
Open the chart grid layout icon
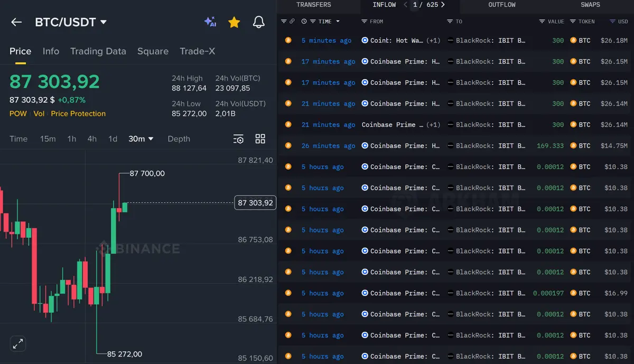click(x=260, y=139)
